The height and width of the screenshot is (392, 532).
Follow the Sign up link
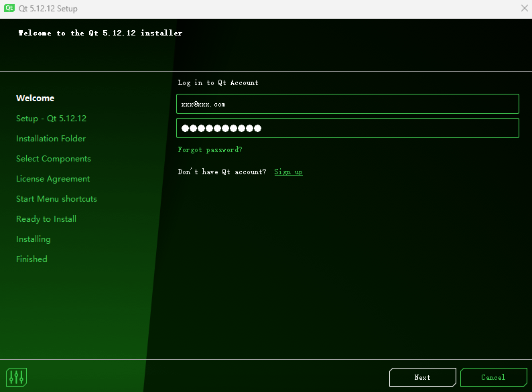pos(288,172)
